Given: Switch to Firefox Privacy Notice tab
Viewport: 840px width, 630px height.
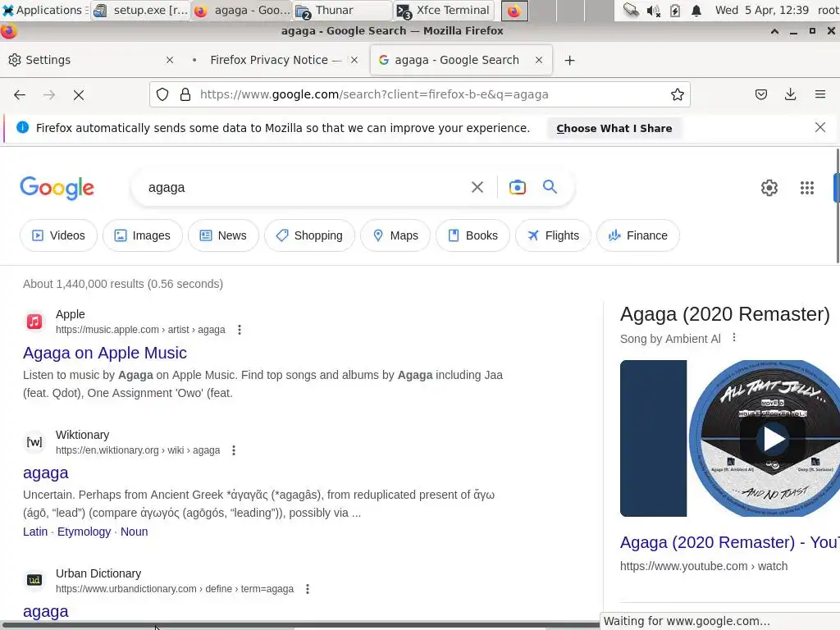Looking at the screenshot, I should pyautogui.click(x=276, y=60).
